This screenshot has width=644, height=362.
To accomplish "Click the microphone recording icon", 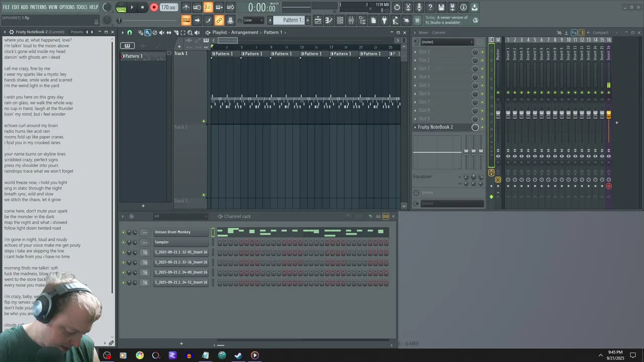I will [x=419, y=7].
